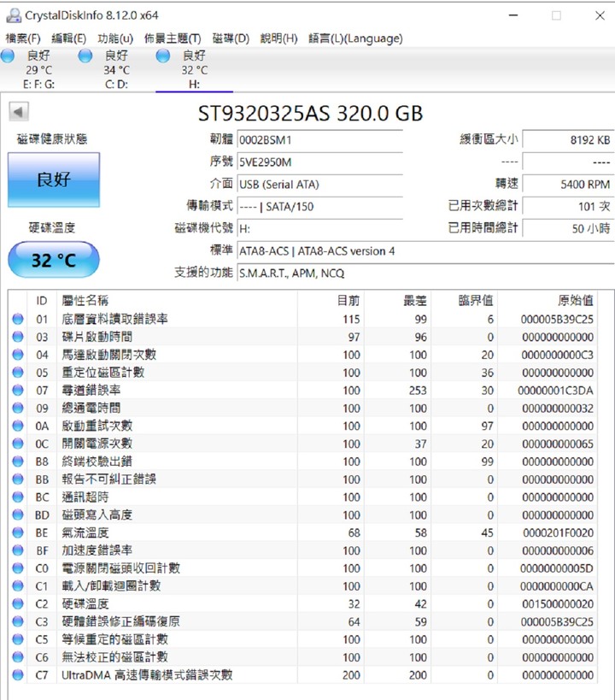The height and width of the screenshot is (700, 615).
Task: Click the blue status dot for attribute 0A
Action: coord(18,426)
